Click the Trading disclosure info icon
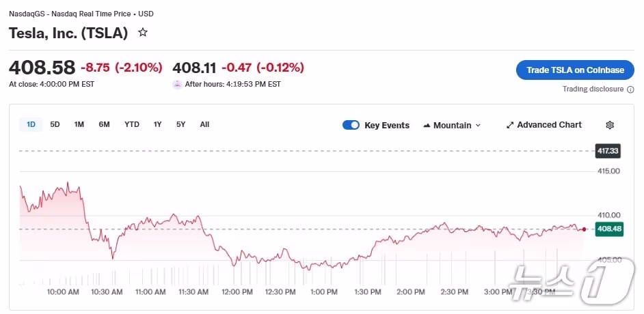The width and height of the screenshot is (644, 314). click(x=630, y=89)
